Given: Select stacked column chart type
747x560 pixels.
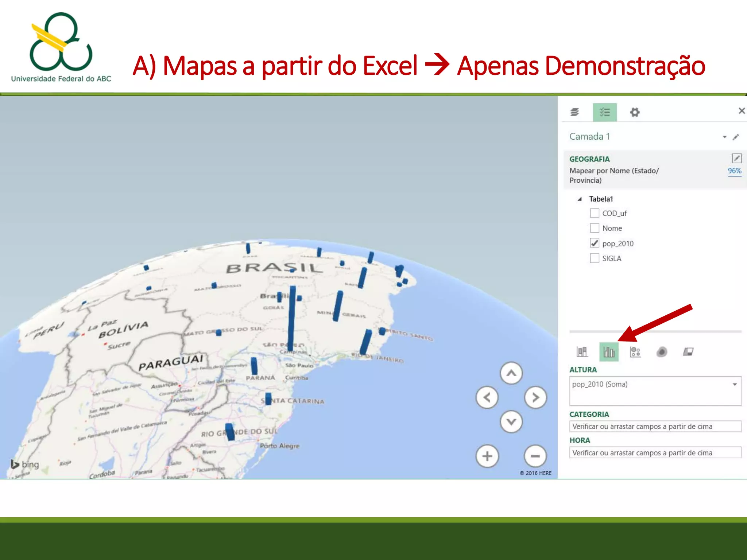Looking at the screenshot, I should click(582, 352).
